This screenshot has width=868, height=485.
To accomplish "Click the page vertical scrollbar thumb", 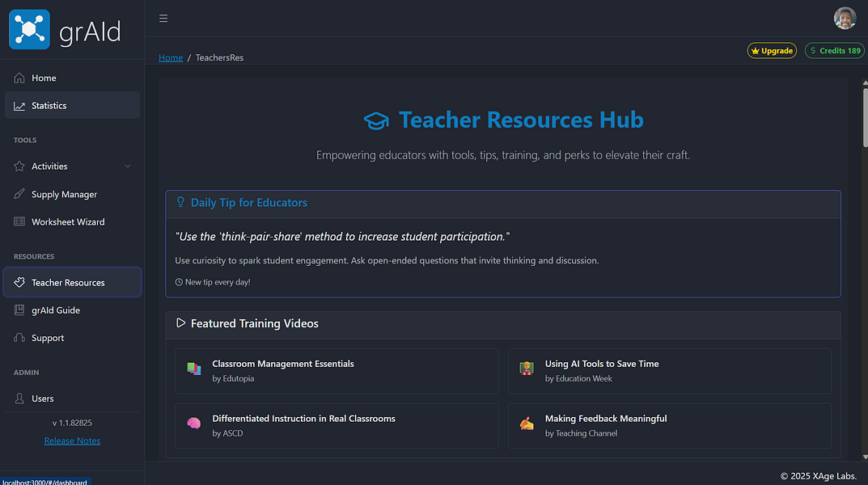I will coord(865,117).
